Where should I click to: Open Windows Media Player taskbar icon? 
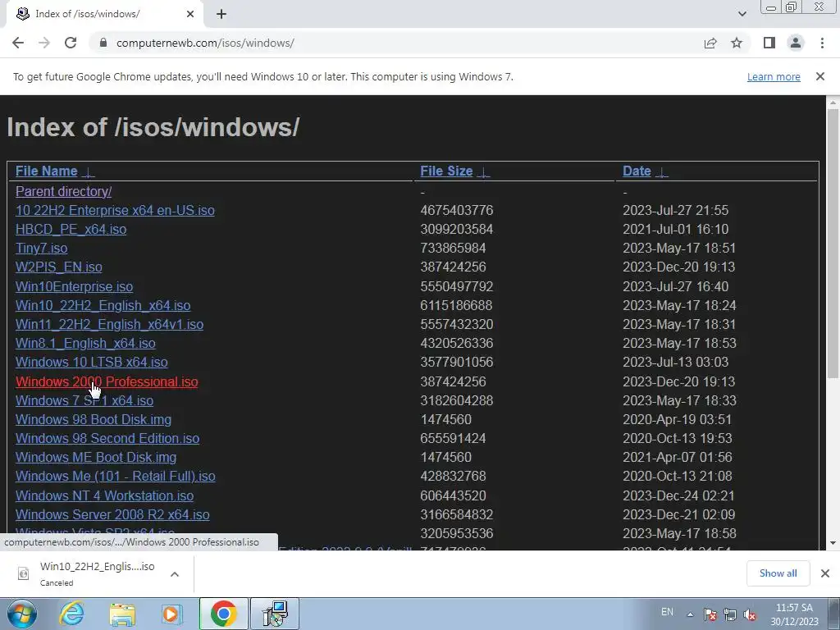(x=171, y=614)
